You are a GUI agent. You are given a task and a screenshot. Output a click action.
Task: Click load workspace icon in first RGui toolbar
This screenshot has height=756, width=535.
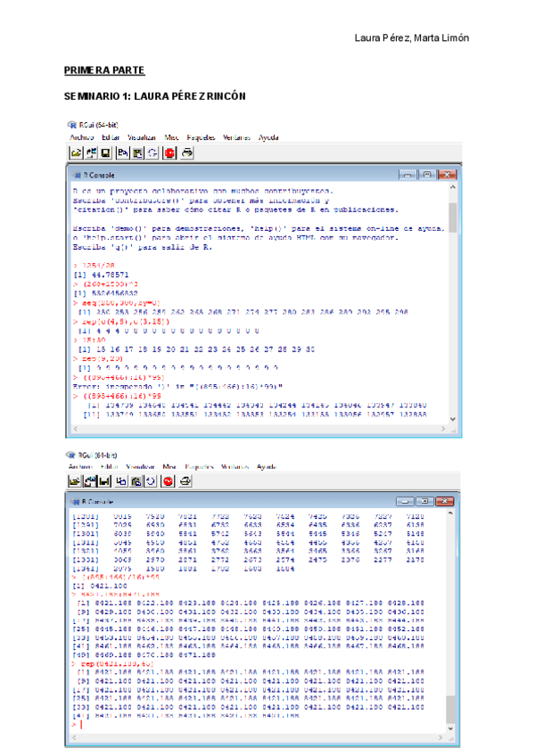coord(93,152)
